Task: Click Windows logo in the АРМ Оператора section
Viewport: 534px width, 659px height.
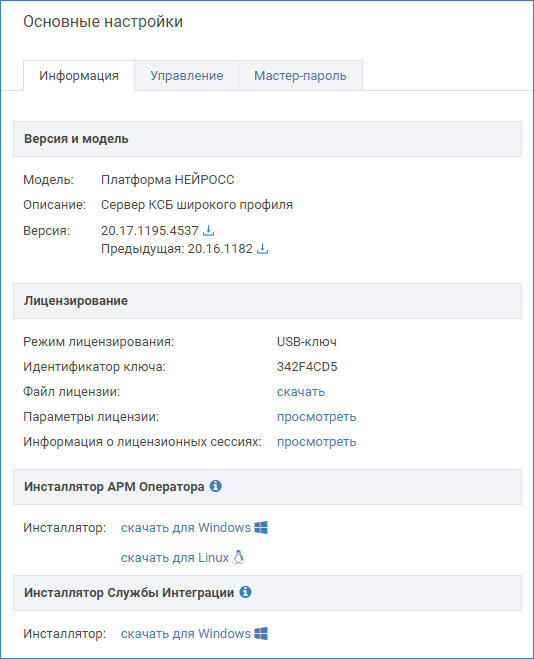Action: click(261, 527)
